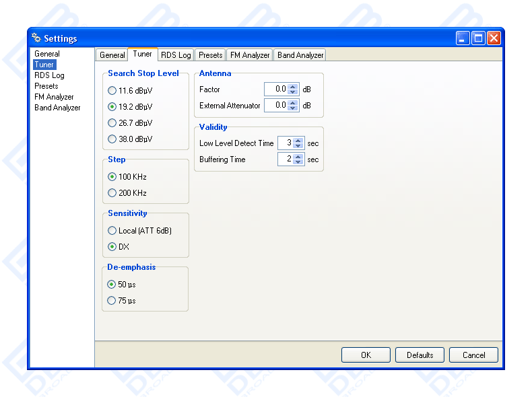Switch to the RDS Log tab
Viewport: 532px width, 397px height.
pos(176,55)
